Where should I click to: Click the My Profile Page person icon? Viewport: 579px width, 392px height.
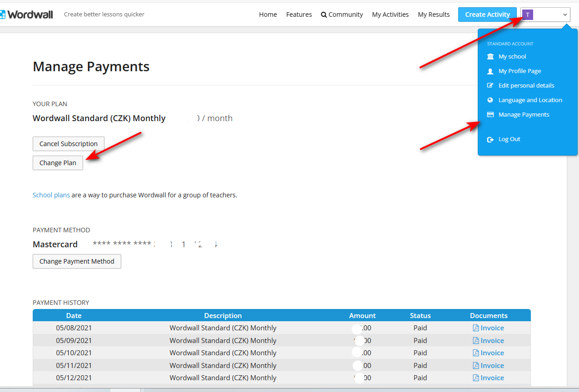pos(490,71)
